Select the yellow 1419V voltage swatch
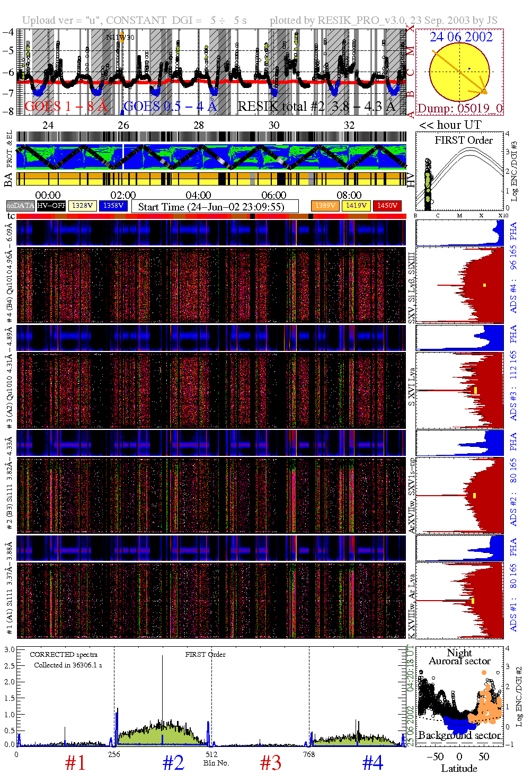The width and height of the screenshot is (532, 783). tap(356, 206)
